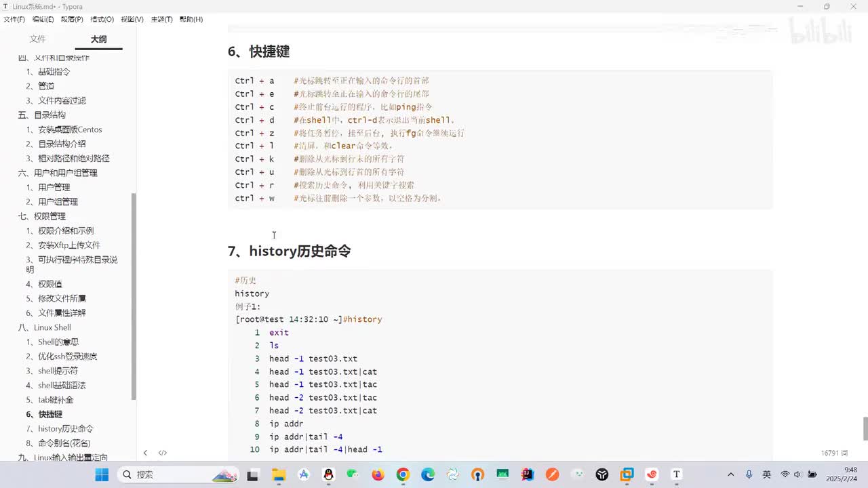Screen dimensions: 868x488
Task: Open Task View from the taskbar
Action: click(252, 474)
